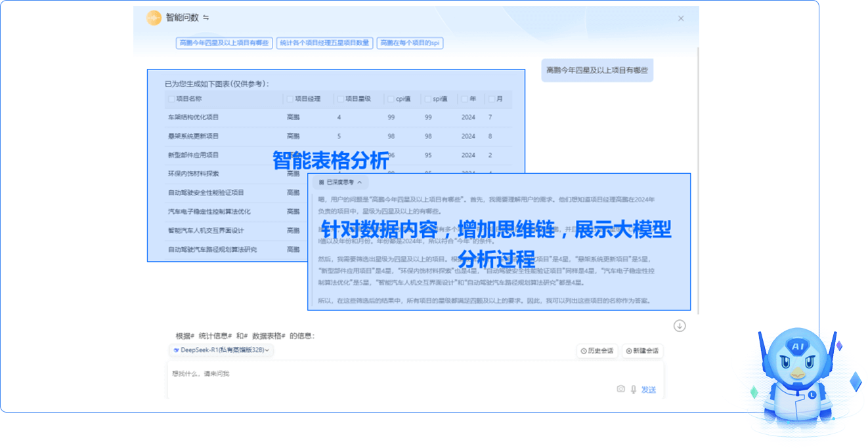
Task: Open 历史会话 conversation history
Action: (597, 351)
